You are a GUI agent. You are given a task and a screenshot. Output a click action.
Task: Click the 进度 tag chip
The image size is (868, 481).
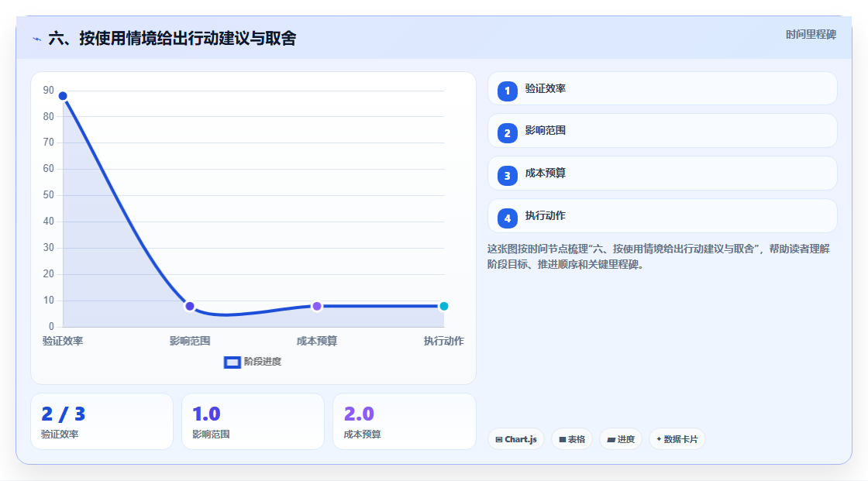coord(621,439)
